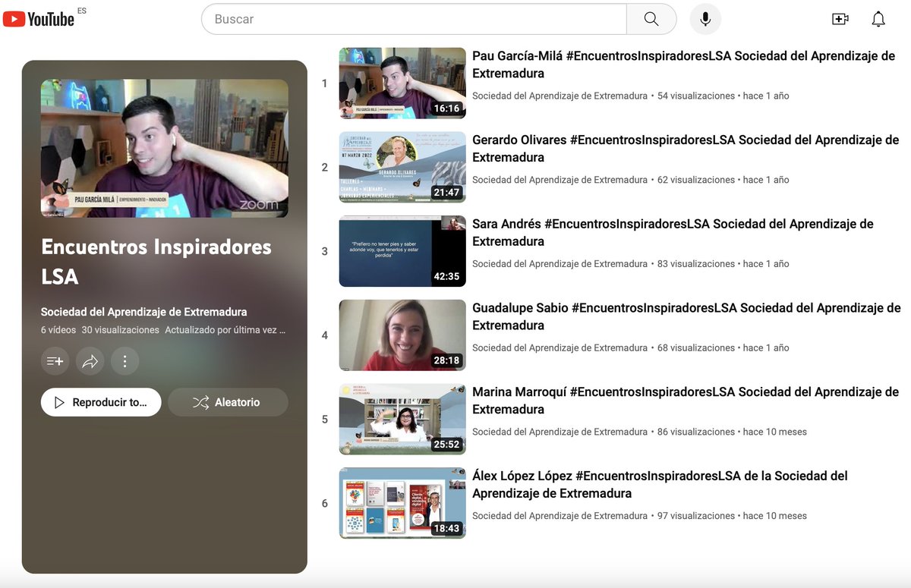911x588 pixels.
Task: Play all with Reproducir todo button
Action: pyautogui.click(x=101, y=402)
